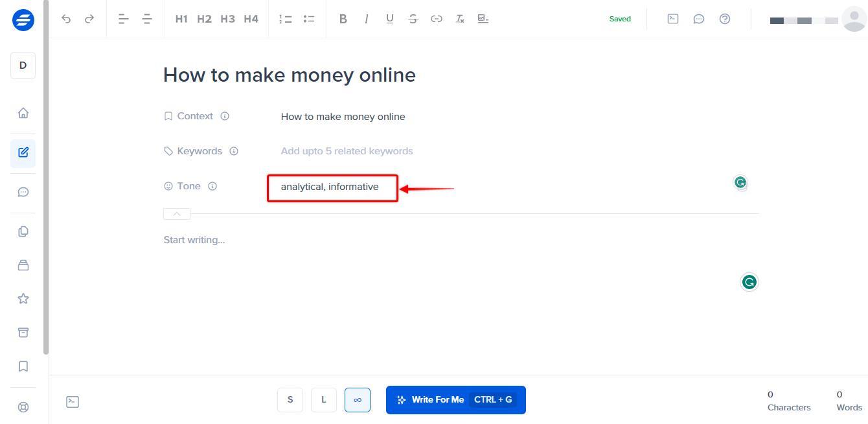The image size is (868, 424).
Task: Select the infinity output length option
Action: 358,399
